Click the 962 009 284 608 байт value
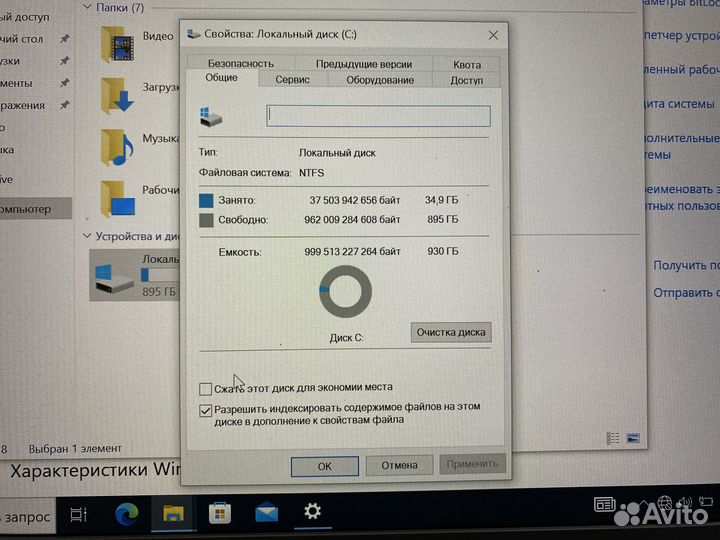Viewport: 720px width, 540px height. [352, 219]
